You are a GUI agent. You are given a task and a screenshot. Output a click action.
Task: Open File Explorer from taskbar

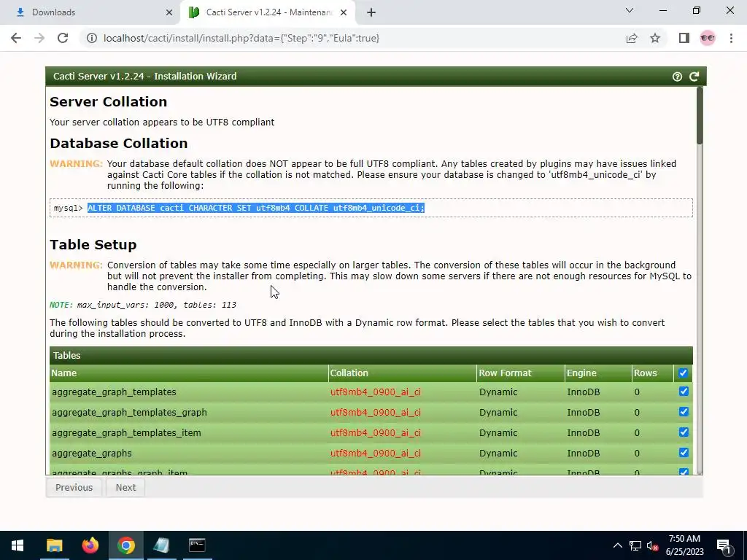click(54, 545)
